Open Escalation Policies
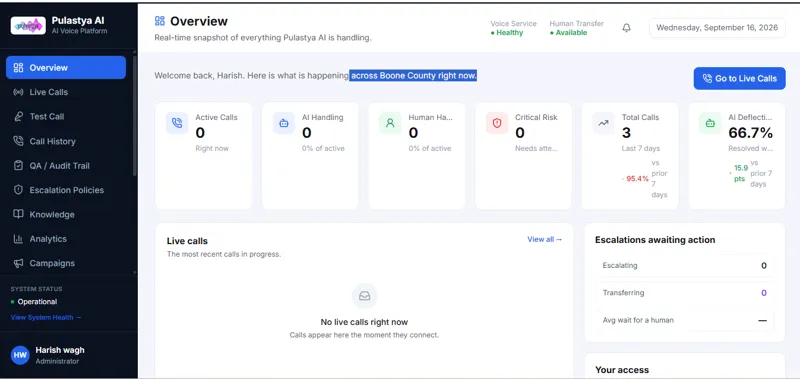Viewport: 800px width, 379px height. pos(66,190)
